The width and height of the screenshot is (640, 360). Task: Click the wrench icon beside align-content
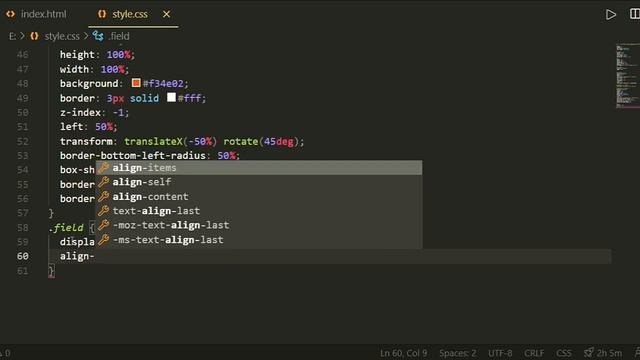pos(104,196)
